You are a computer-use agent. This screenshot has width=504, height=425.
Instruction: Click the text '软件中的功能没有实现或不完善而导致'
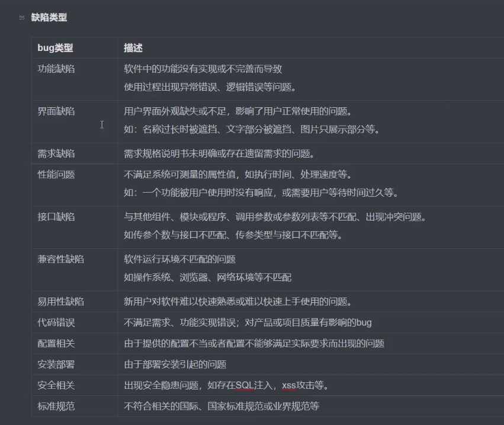203,69
